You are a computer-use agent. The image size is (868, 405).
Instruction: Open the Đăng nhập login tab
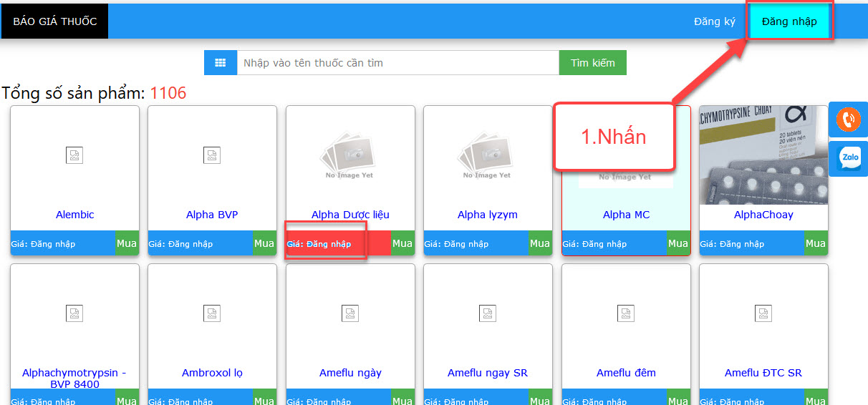click(x=789, y=21)
